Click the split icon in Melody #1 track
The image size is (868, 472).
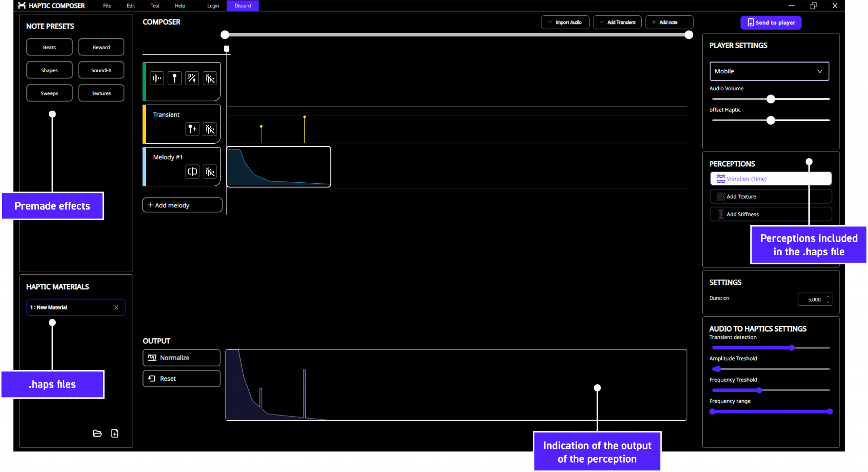click(192, 171)
